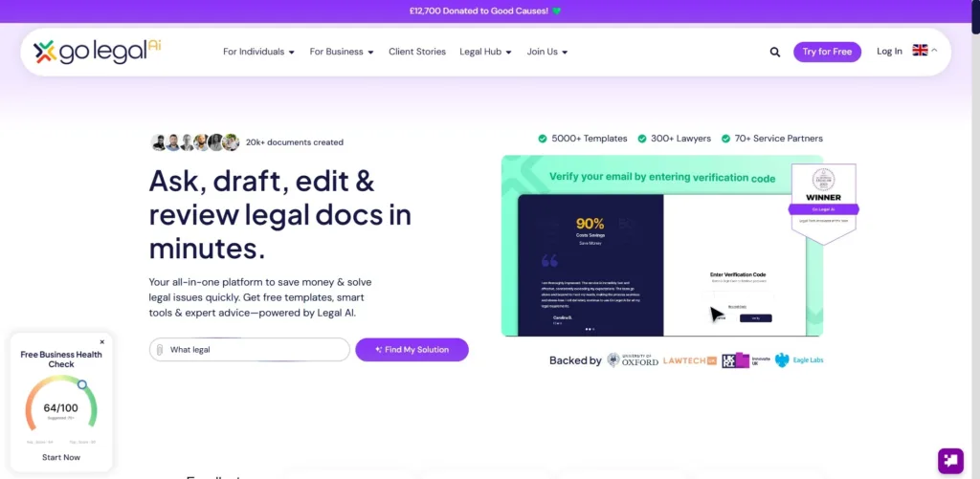Click the Eagle Labs logo
Screen dimensions: 980x479
(799, 360)
